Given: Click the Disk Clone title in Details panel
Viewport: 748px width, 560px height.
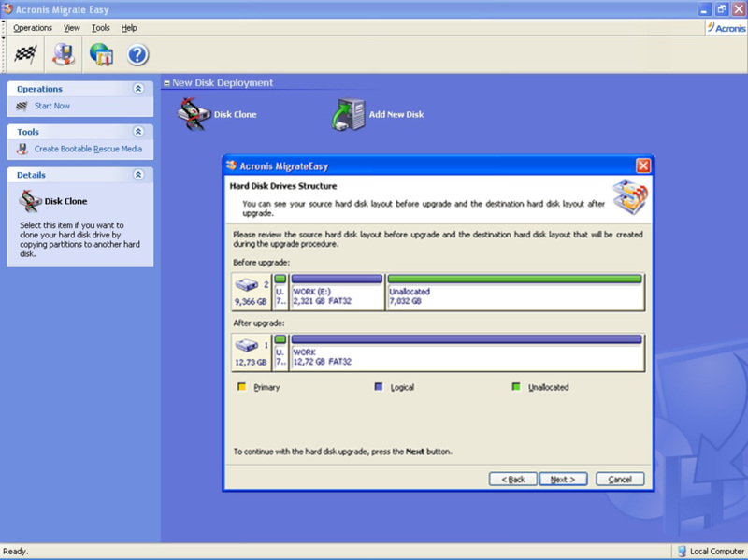Looking at the screenshot, I should point(65,201).
